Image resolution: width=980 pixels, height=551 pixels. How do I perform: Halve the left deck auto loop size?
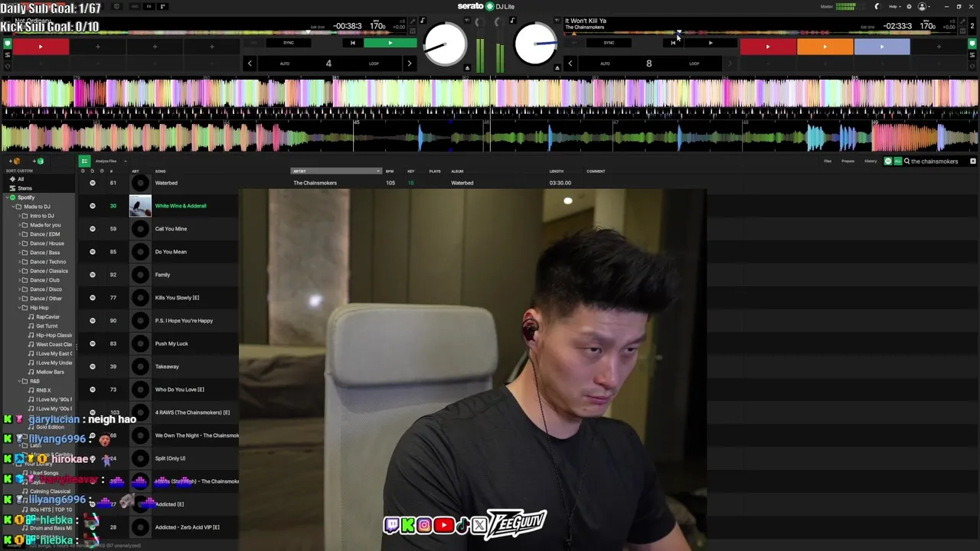[x=250, y=64]
